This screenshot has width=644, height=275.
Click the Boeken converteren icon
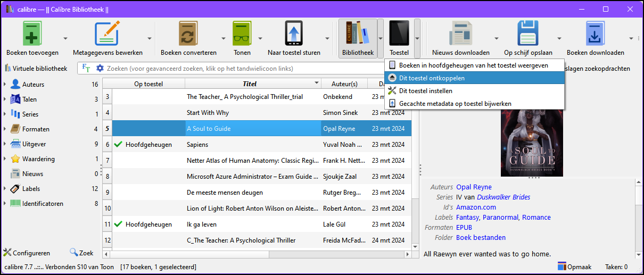pyautogui.click(x=188, y=34)
